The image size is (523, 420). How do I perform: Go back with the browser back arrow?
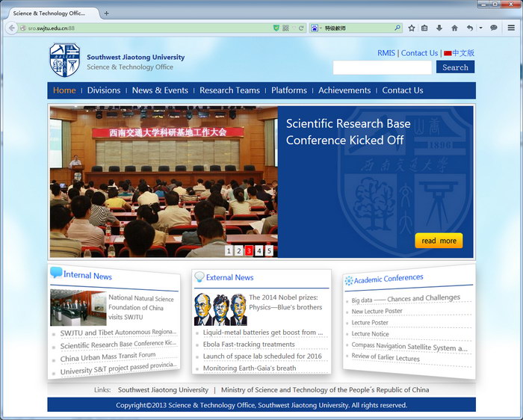(12, 28)
